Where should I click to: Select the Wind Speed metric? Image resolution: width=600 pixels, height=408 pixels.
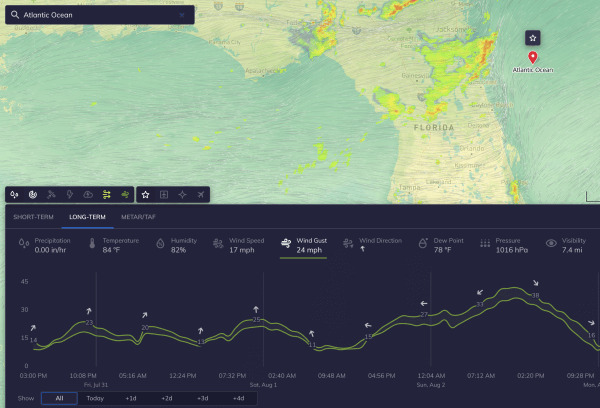click(x=239, y=245)
